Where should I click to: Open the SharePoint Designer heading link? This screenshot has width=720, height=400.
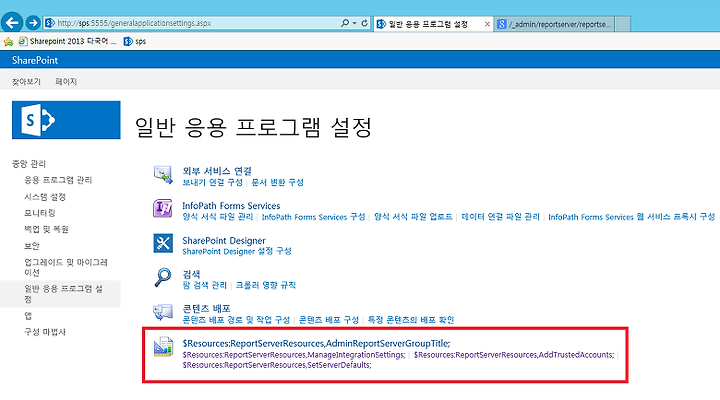pyautogui.click(x=224, y=241)
